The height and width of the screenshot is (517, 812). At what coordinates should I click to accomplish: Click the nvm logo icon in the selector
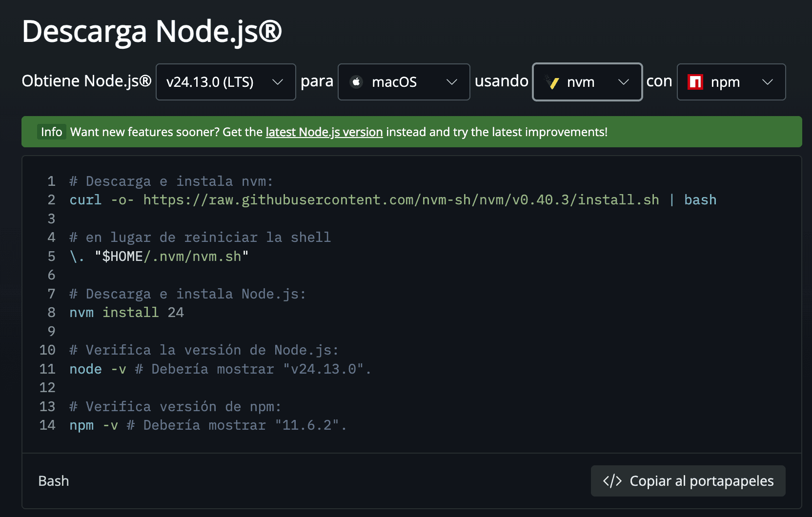coord(552,82)
